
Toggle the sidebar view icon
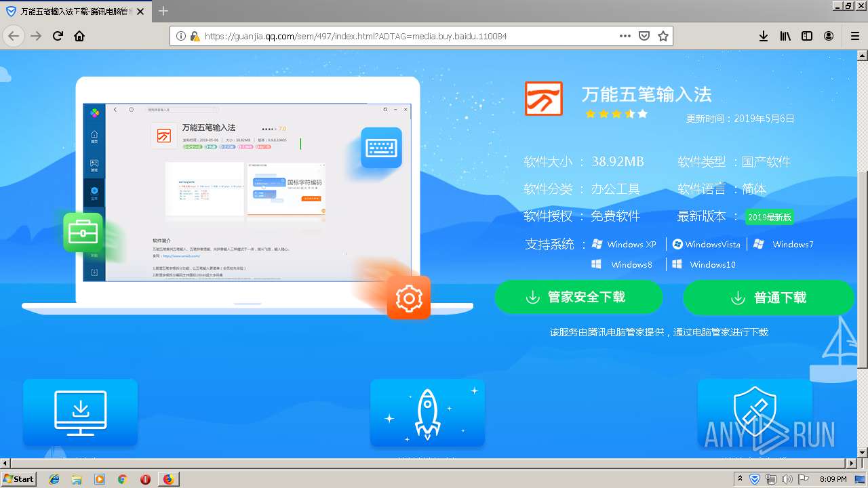(807, 36)
